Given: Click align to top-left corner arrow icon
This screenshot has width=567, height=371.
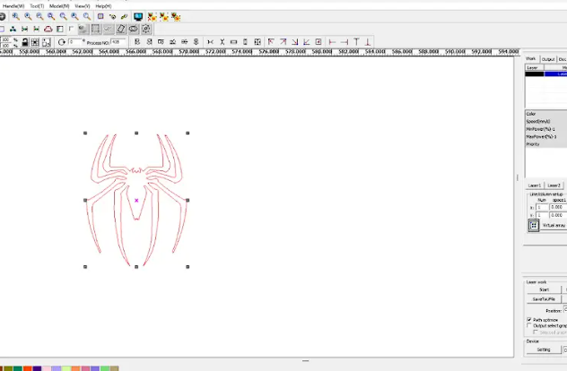Looking at the screenshot, I should click(271, 42).
